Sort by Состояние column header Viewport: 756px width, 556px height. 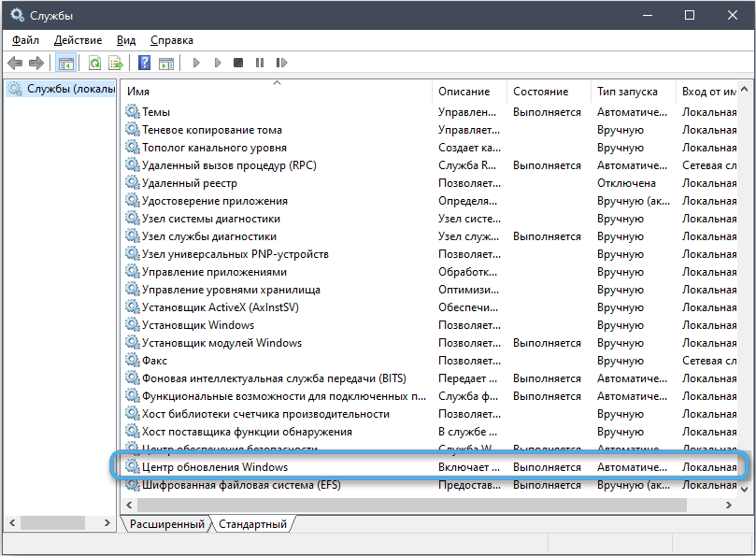[x=540, y=92]
